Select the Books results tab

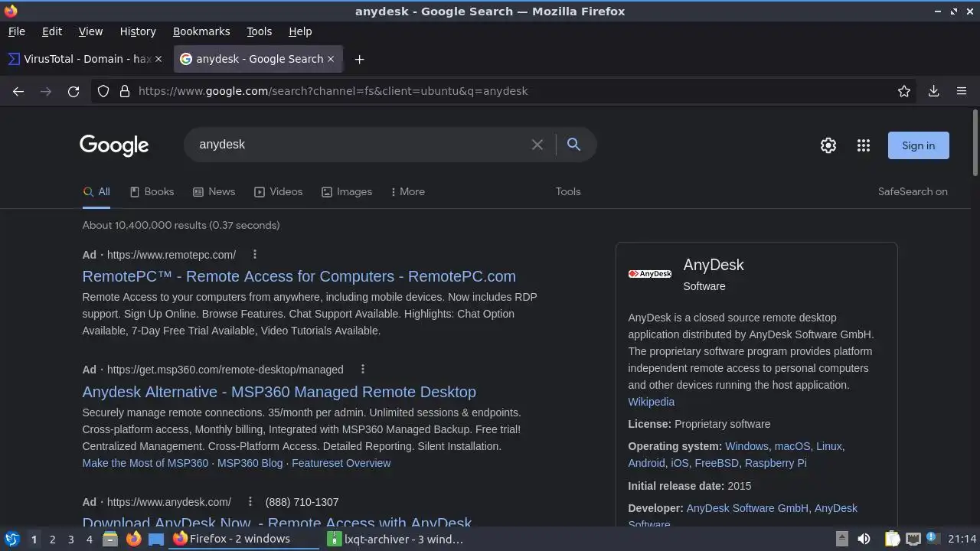152,191
